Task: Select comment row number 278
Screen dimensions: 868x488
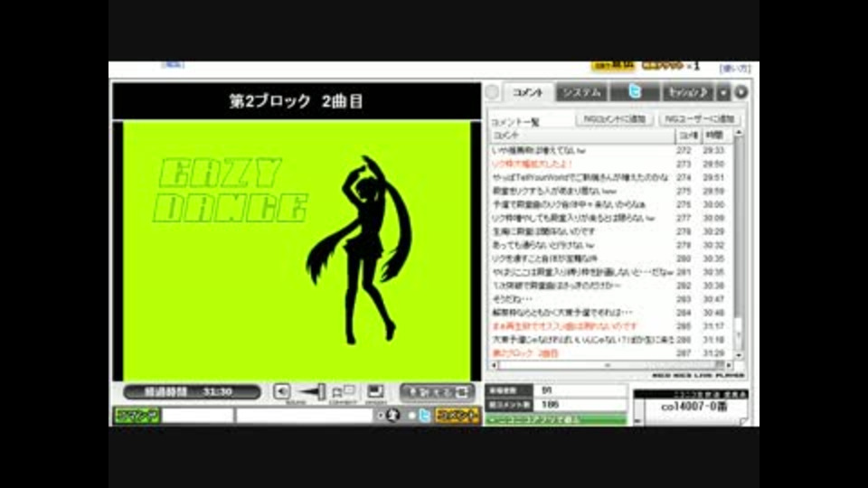Action: click(610, 231)
